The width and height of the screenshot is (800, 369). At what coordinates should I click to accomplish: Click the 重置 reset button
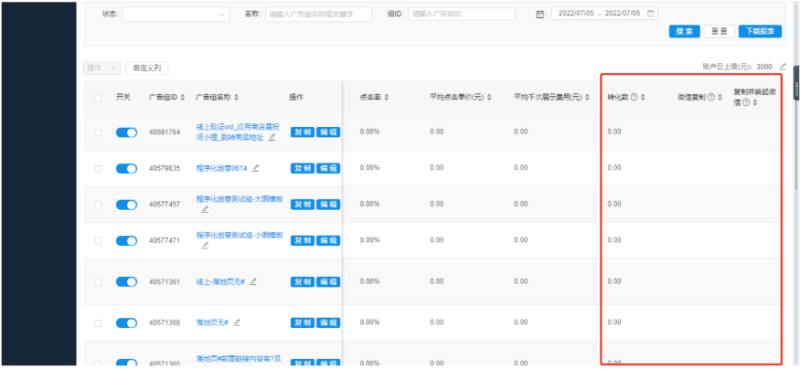tap(719, 31)
